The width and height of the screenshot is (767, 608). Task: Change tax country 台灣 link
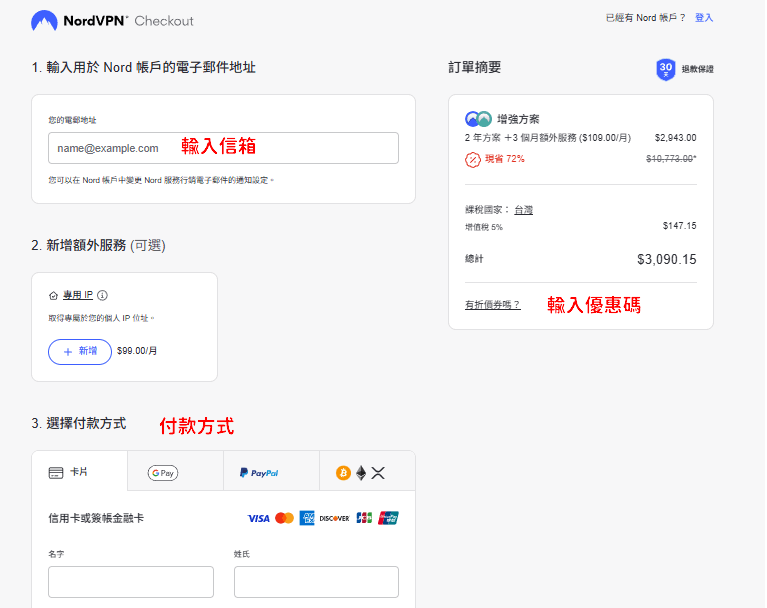coord(523,210)
